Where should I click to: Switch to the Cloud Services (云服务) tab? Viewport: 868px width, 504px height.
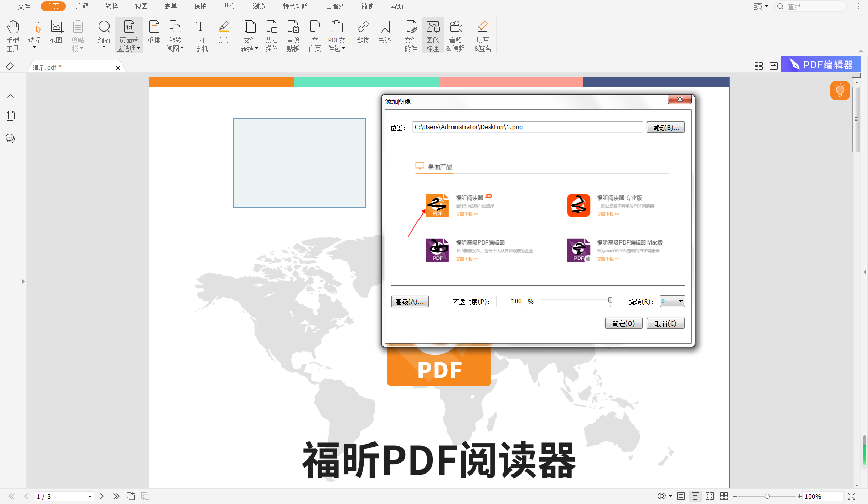point(335,7)
